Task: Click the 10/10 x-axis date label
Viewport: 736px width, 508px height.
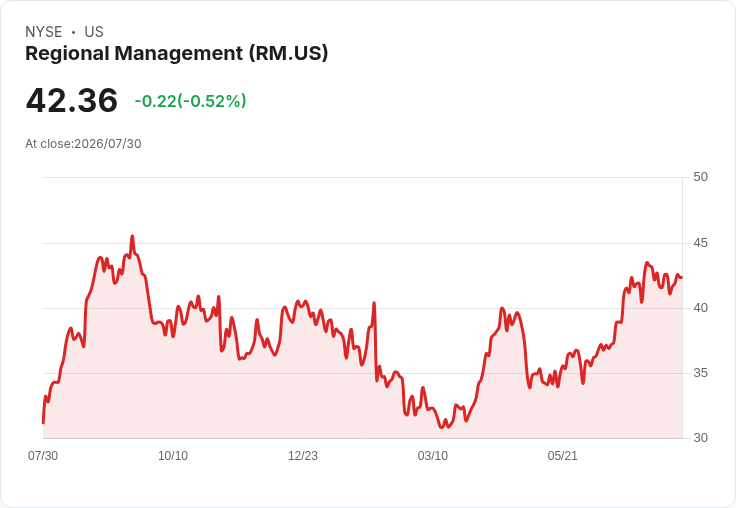Action: tap(173, 455)
